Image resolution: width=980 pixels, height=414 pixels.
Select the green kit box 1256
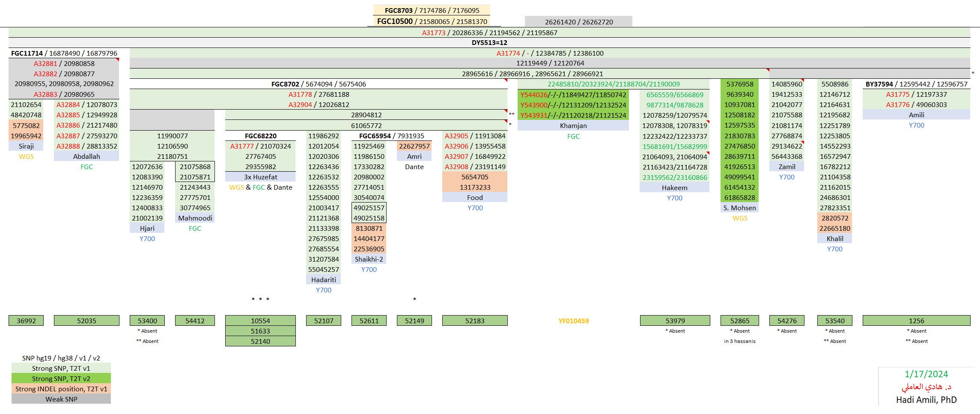tap(916, 321)
